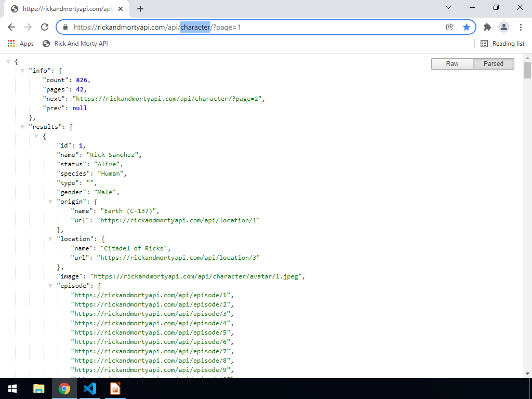Viewport: 532px width, 399px height.
Task: Click the Chrome taskbar icon
Action: (64, 389)
